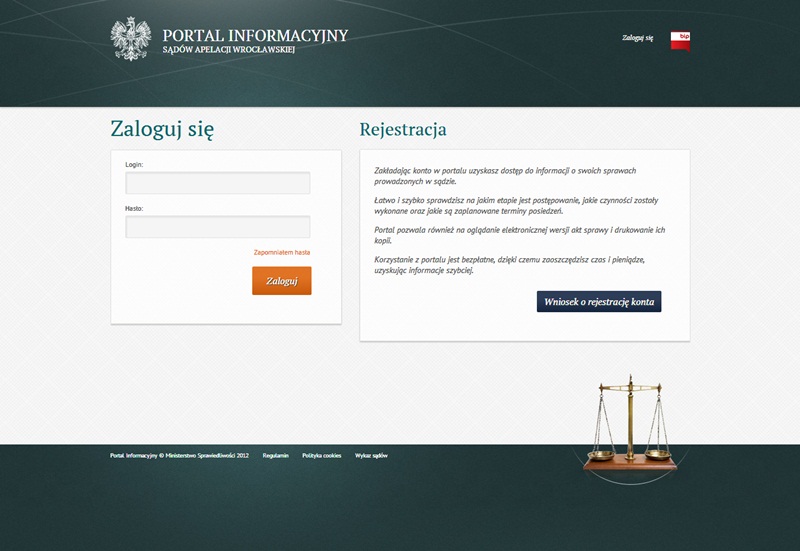The image size is (800, 551).
Task: Click the Ministerstwo Sprawiedliwości copyright text
Action: 179,455
